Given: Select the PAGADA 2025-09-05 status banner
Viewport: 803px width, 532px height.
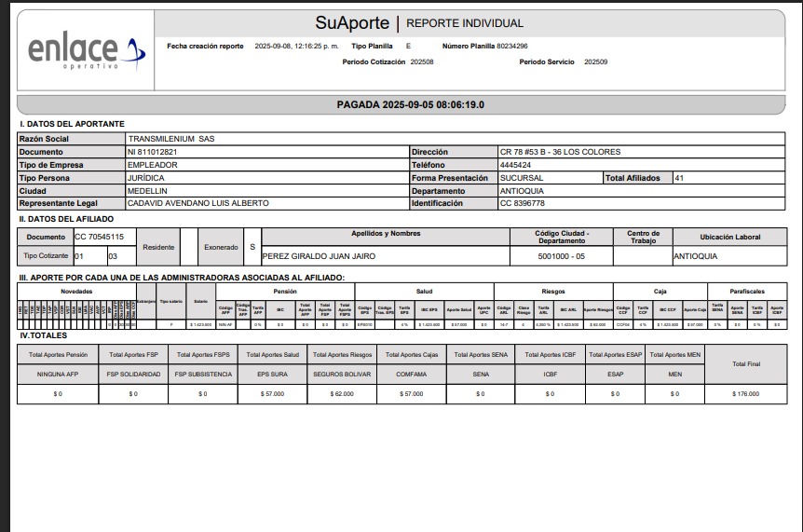Looking at the screenshot, I should coord(410,105).
